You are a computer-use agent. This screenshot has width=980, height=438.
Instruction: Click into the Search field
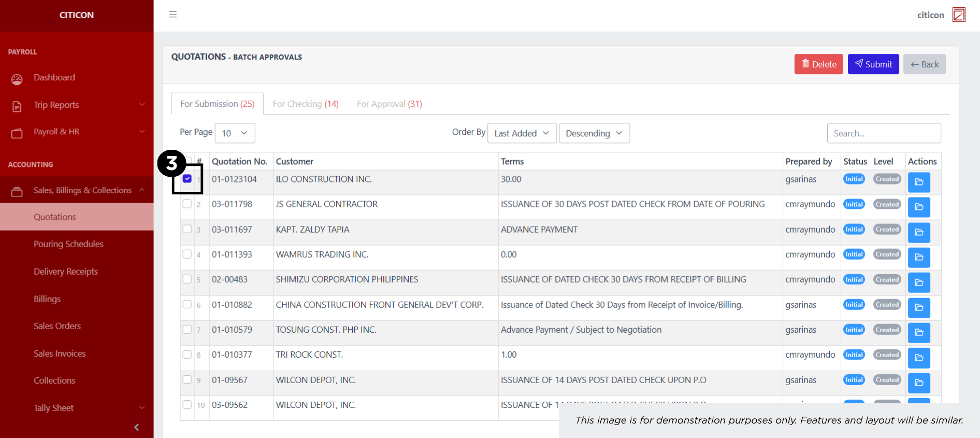point(883,133)
